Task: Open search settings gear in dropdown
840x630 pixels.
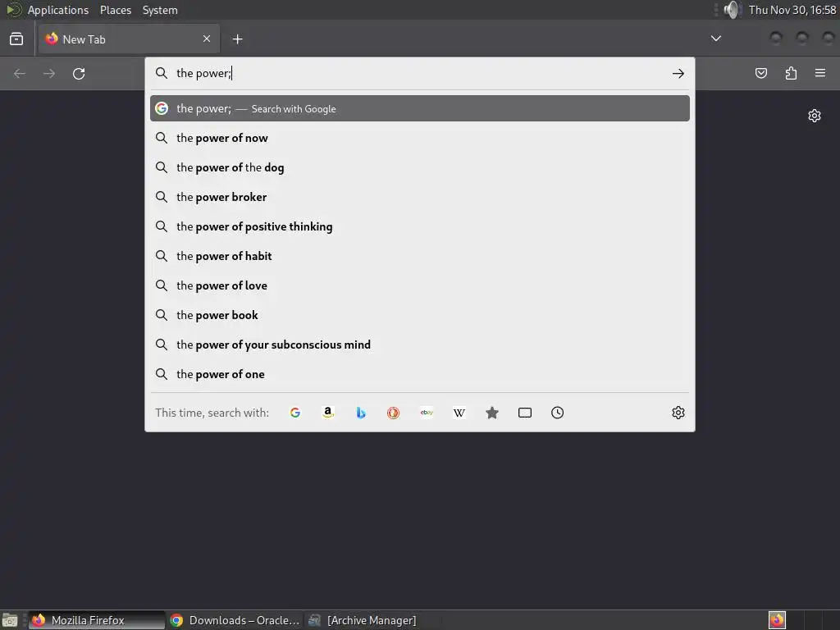Action: pos(678,413)
